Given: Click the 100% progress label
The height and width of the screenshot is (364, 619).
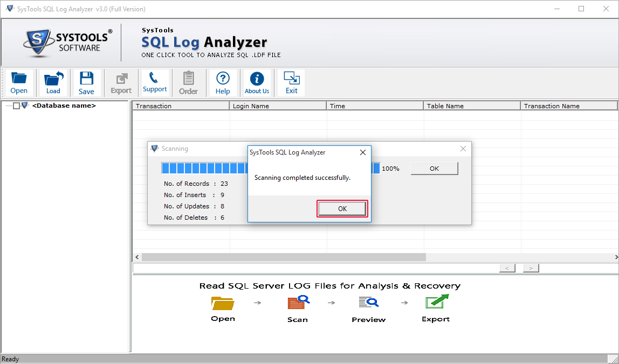Looking at the screenshot, I should tap(390, 169).
